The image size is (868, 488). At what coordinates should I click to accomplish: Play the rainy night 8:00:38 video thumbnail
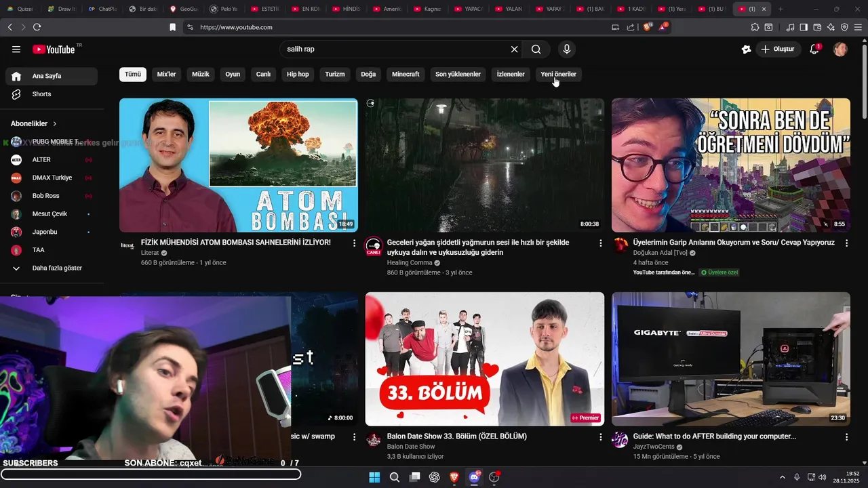click(485, 165)
